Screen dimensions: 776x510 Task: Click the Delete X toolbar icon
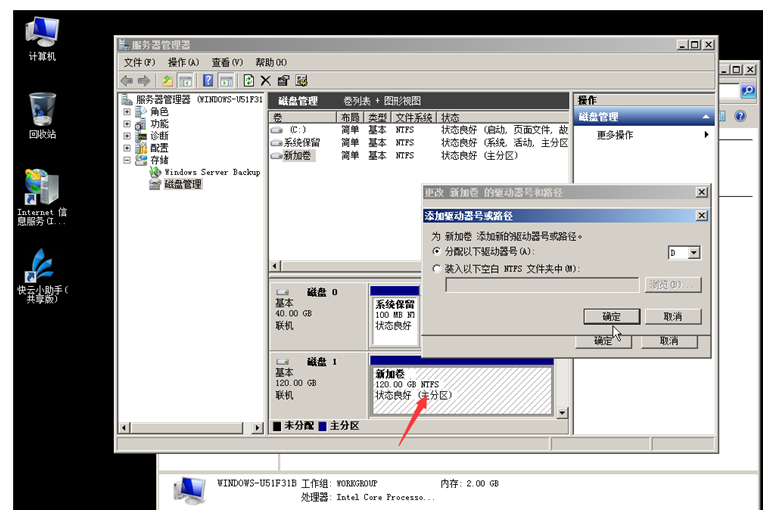click(x=265, y=80)
